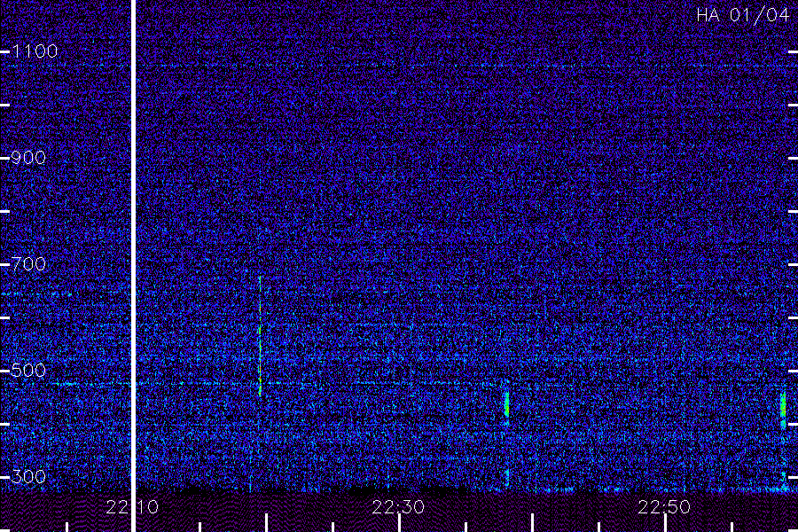Click the 700 frequency axis label
The height and width of the screenshot is (532, 798).
click(28, 263)
